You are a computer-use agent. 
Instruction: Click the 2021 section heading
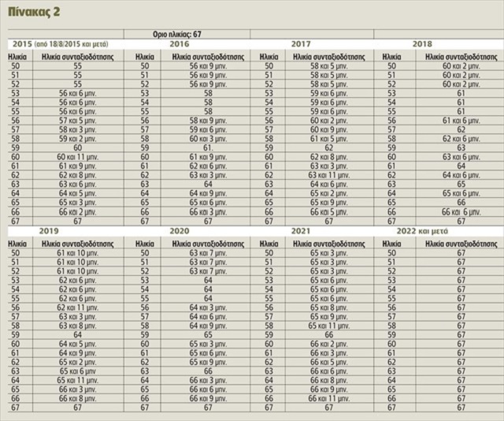point(300,233)
